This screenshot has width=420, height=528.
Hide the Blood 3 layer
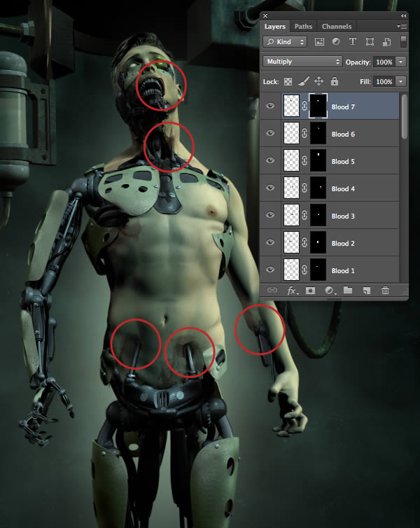(270, 215)
